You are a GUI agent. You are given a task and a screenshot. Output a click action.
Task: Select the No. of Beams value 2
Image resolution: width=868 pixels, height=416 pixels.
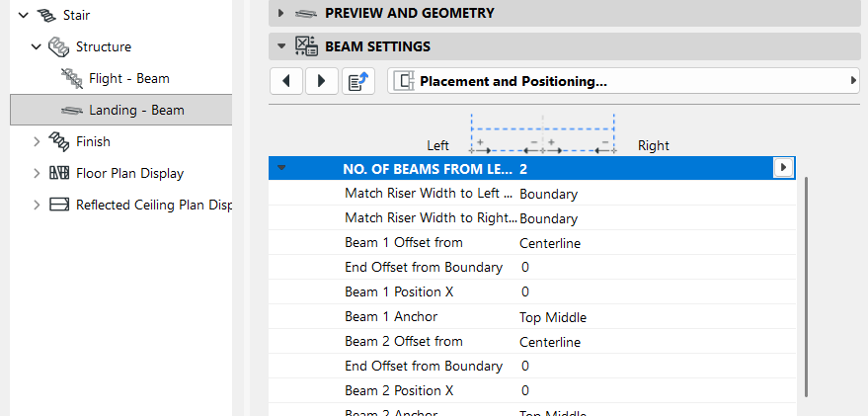click(x=523, y=169)
